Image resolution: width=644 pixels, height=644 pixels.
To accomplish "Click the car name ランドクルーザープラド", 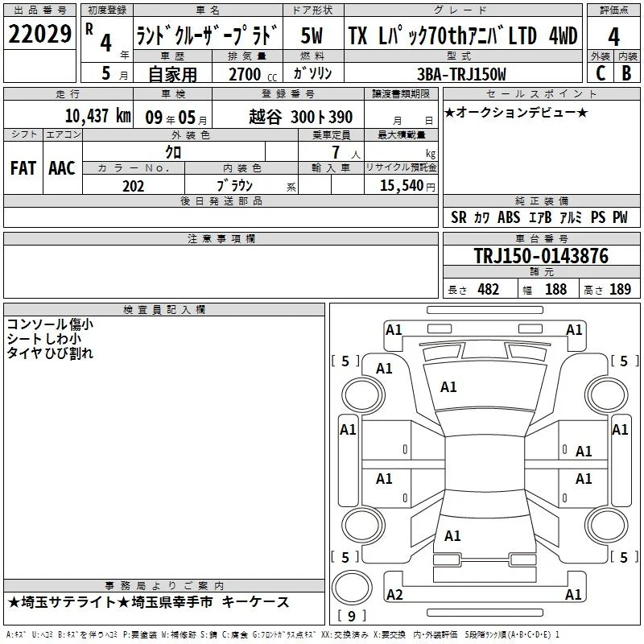I will click(x=208, y=35).
